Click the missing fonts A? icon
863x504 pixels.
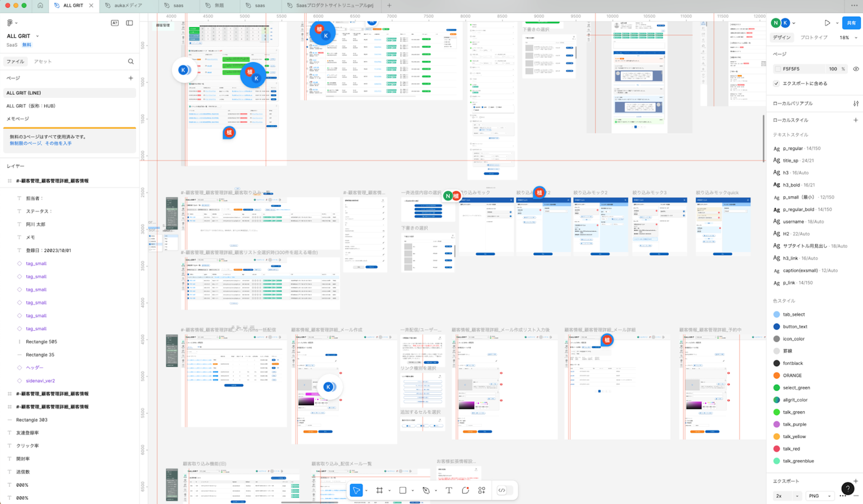tap(114, 23)
